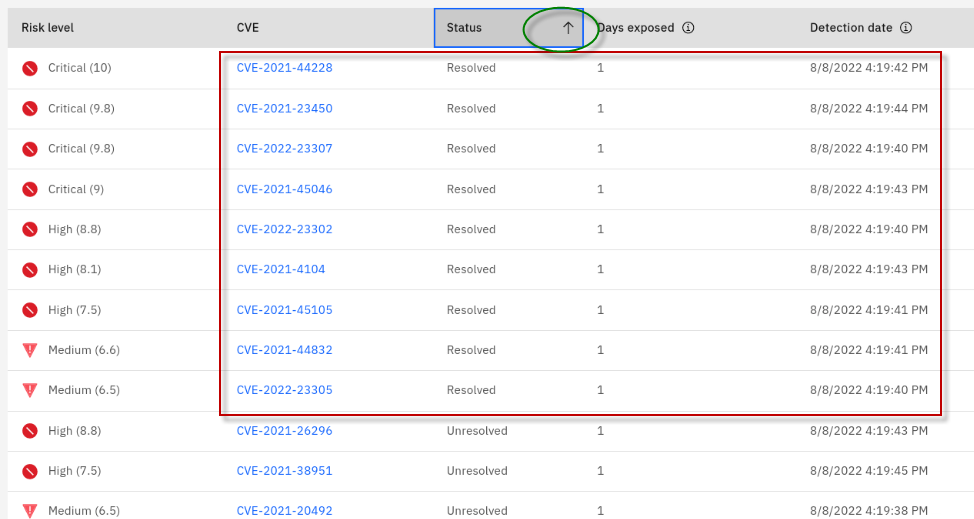Open CVE-2021-44228 details link
This screenshot has width=974, height=519.
coord(284,68)
